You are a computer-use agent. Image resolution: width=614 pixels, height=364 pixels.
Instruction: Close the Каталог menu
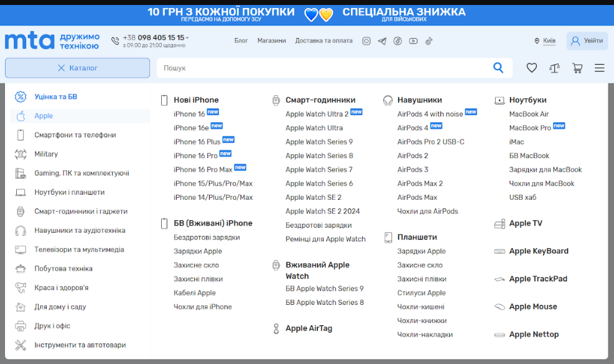pyautogui.click(x=77, y=68)
